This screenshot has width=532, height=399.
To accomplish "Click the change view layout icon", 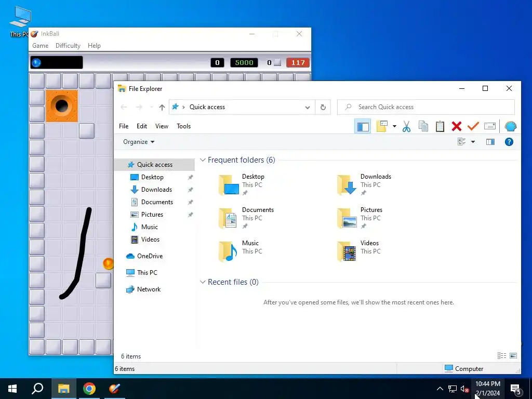I will 462,142.
